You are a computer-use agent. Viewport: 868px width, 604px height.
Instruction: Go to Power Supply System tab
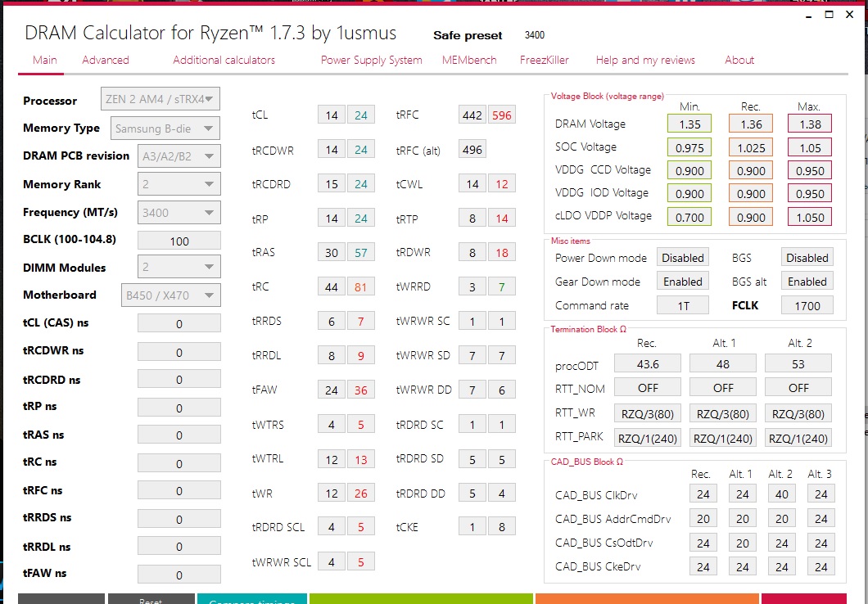click(x=372, y=61)
